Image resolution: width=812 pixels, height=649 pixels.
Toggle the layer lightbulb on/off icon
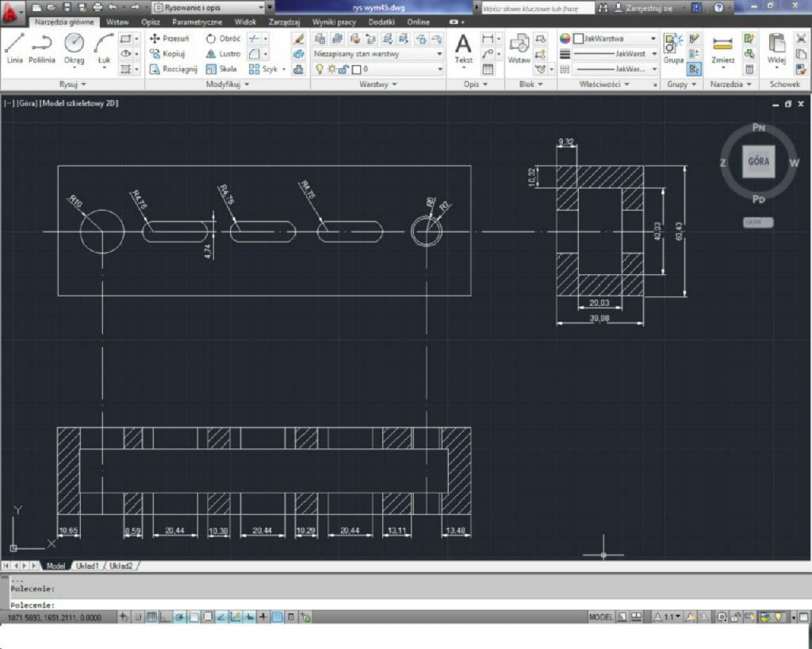320,69
